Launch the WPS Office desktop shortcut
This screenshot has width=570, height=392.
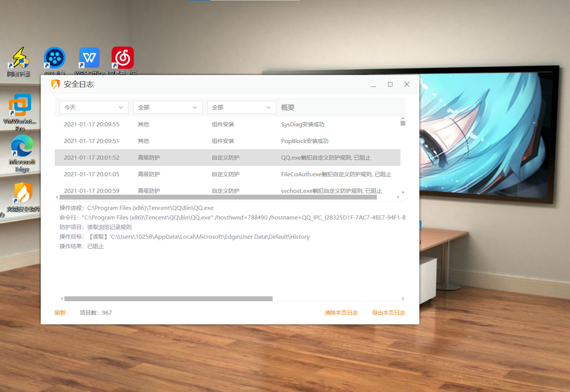(x=89, y=61)
